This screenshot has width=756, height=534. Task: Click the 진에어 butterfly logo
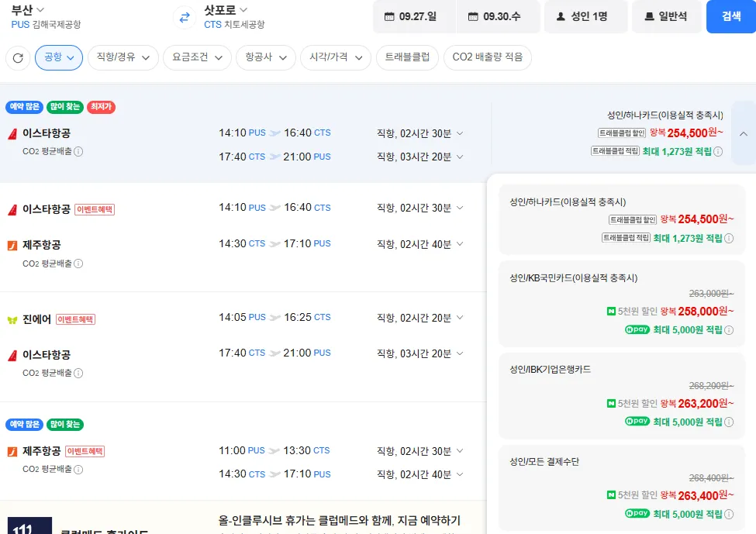[12, 319]
